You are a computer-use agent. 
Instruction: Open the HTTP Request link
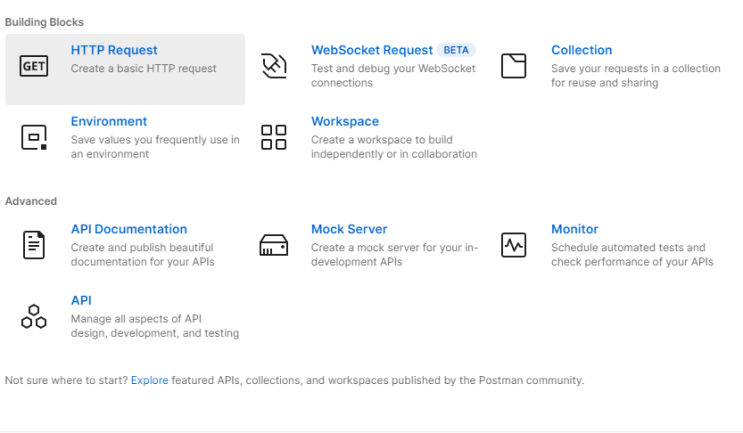[x=114, y=50]
